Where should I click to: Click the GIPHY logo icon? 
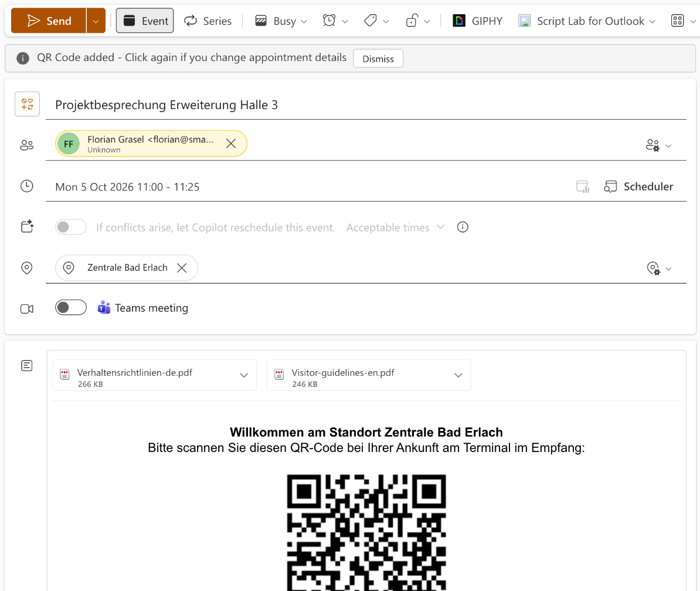459,21
